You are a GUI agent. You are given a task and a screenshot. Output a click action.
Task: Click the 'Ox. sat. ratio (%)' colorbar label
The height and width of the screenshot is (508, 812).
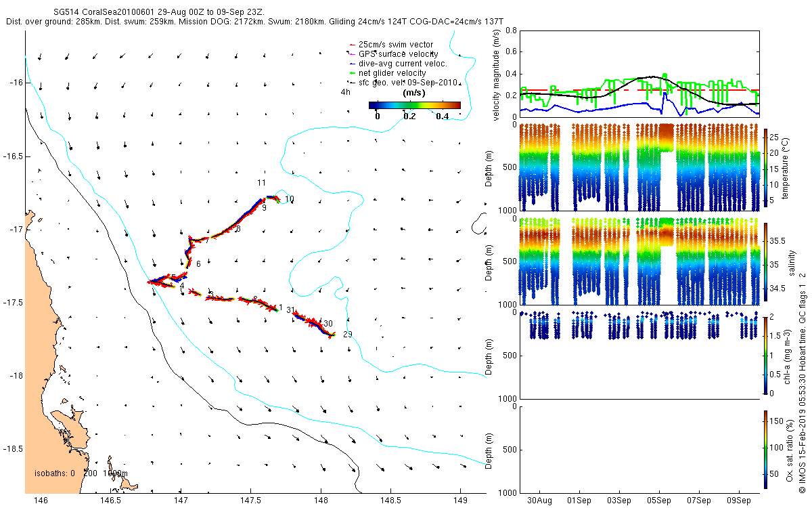coord(791,449)
